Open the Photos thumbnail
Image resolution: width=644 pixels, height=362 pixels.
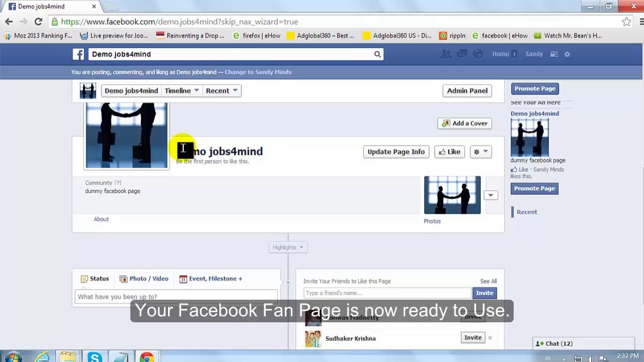(452, 195)
